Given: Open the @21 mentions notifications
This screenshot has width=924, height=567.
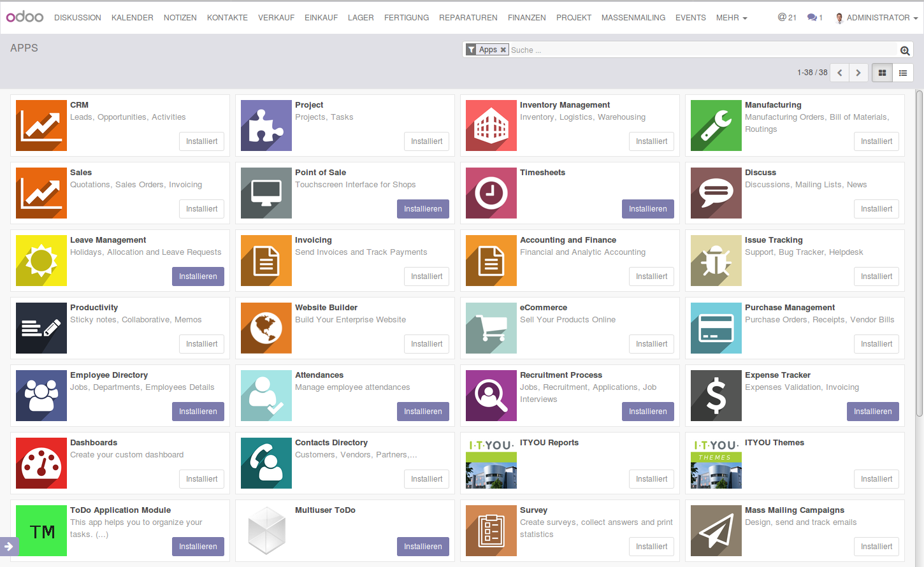Looking at the screenshot, I should 787,18.
